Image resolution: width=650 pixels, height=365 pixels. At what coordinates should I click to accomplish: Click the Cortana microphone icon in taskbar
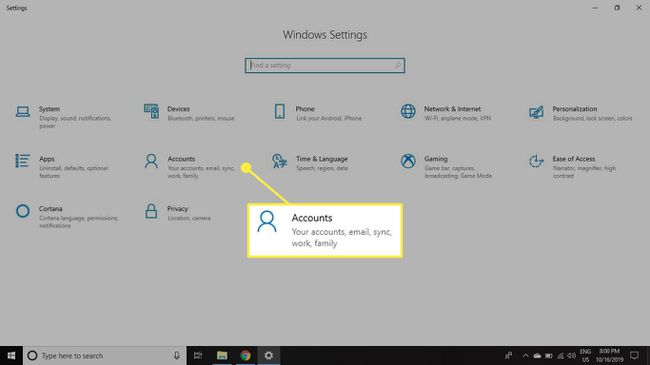(177, 355)
